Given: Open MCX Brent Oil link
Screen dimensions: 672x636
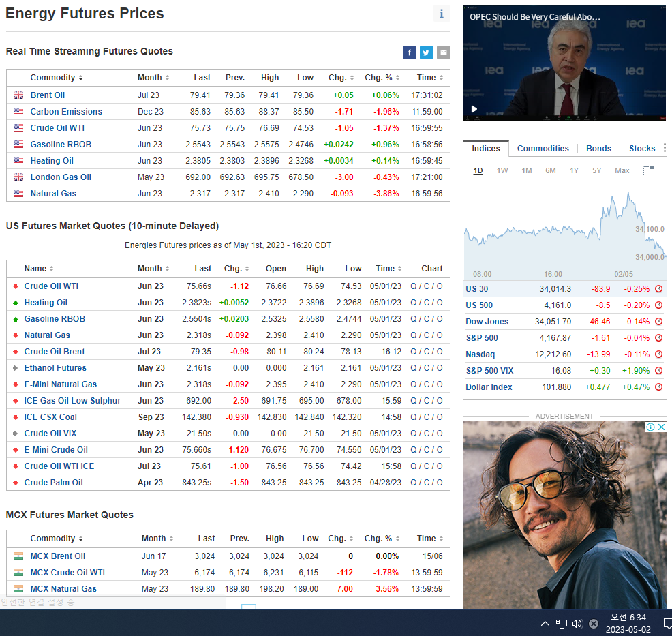Looking at the screenshot, I should click(57, 556).
